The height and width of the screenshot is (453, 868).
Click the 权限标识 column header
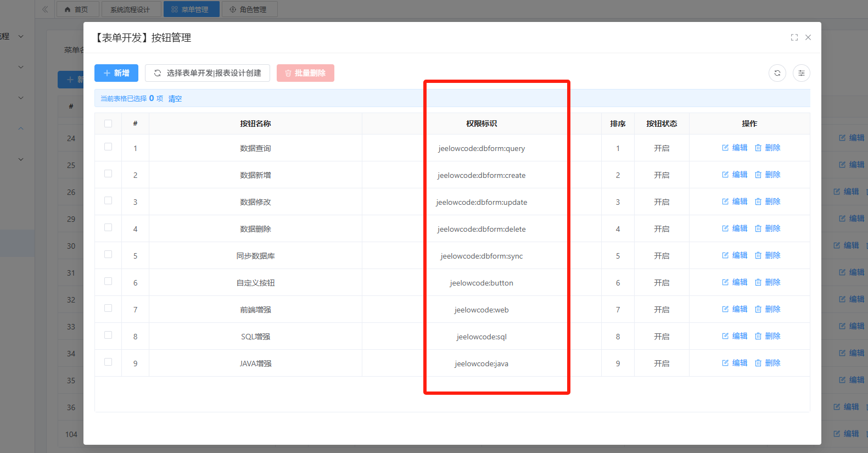481,124
